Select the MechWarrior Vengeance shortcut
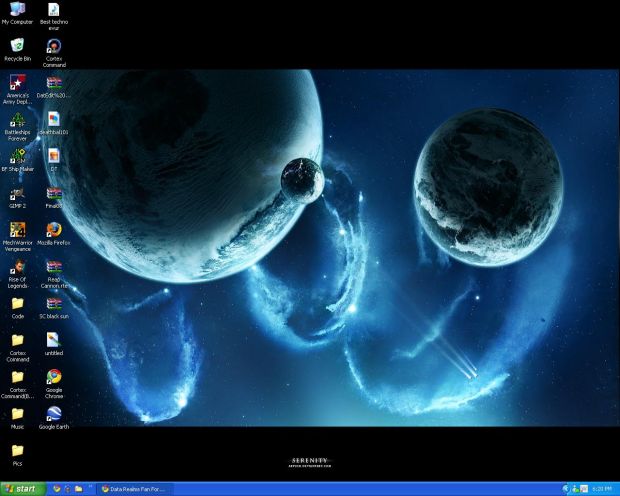620x496 pixels. (x=17, y=237)
